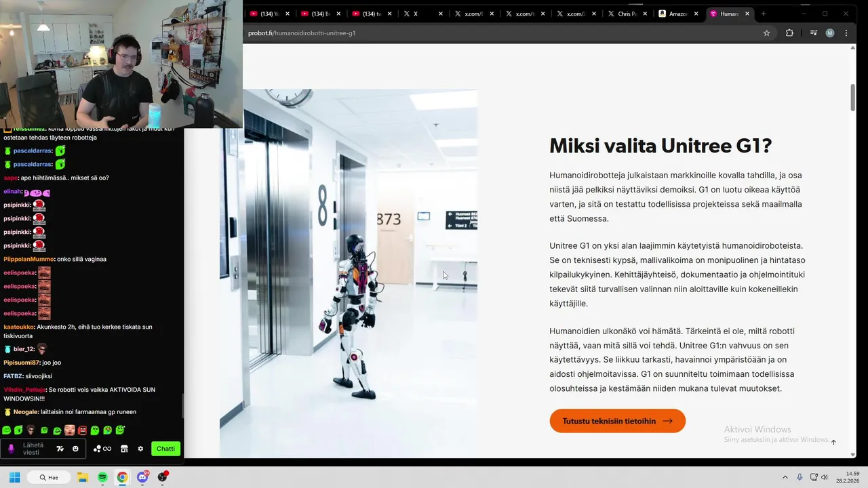Click the channel points bubbles icon

97,449
